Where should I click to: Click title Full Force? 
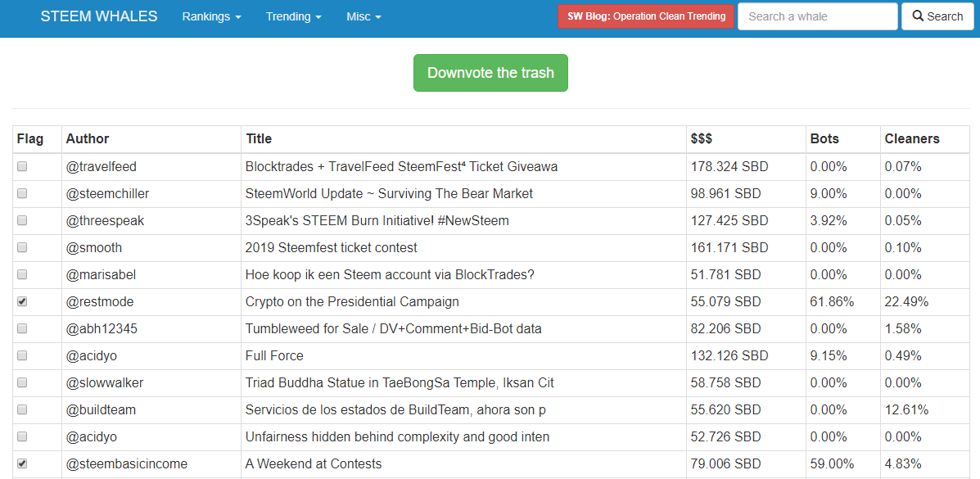(274, 356)
